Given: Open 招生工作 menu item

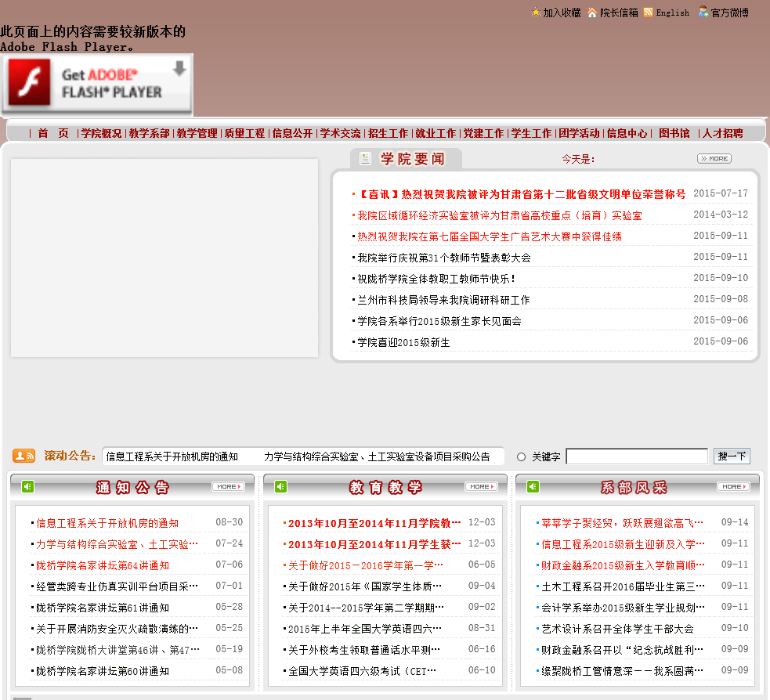Looking at the screenshot, I should (x=388, y=133).
